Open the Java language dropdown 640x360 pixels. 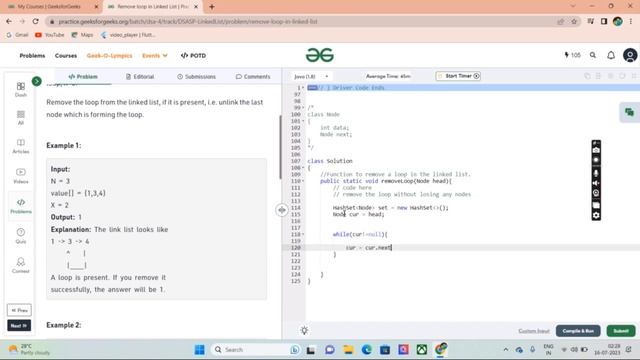[311, 76]
